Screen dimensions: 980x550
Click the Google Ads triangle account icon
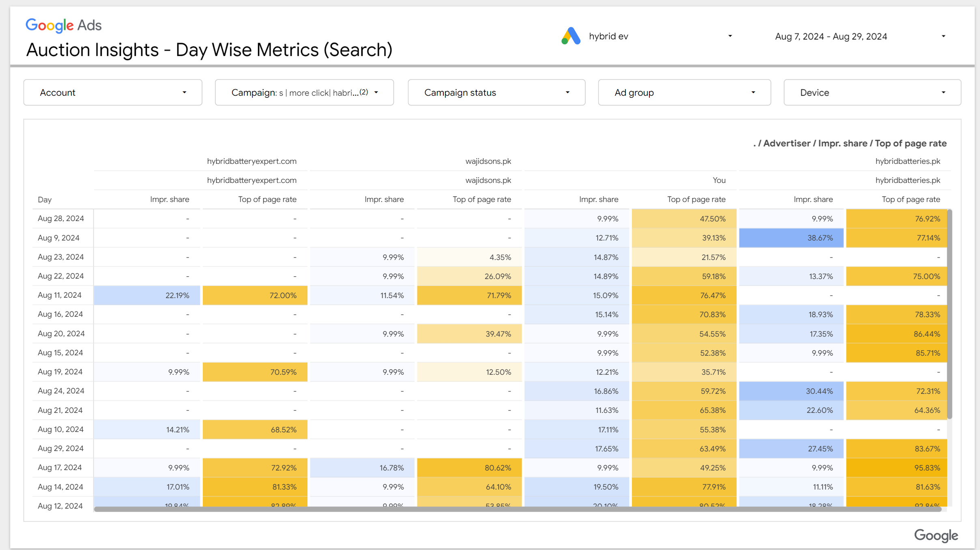click(571, 36)
